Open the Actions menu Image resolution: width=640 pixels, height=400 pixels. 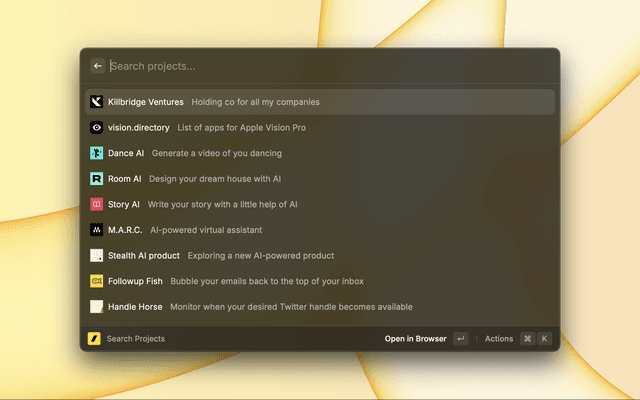pyautogui.click(x=499, y=339)
